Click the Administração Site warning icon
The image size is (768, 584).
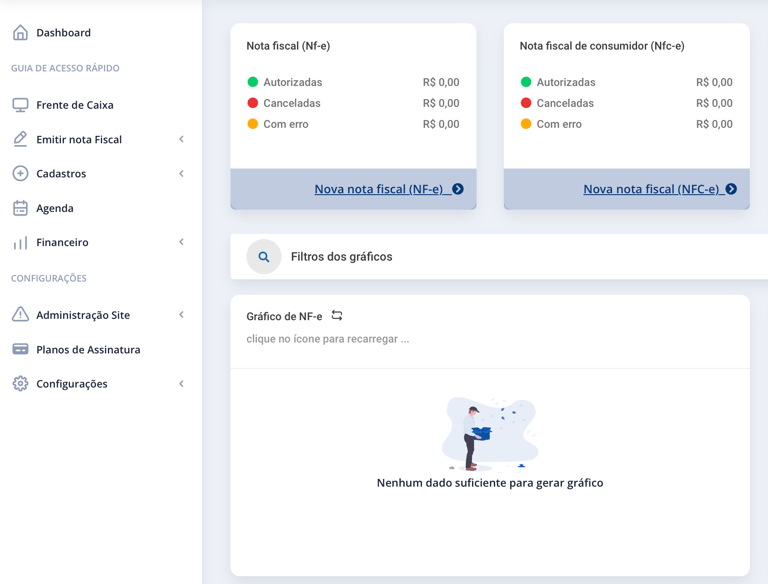(20, 314)
